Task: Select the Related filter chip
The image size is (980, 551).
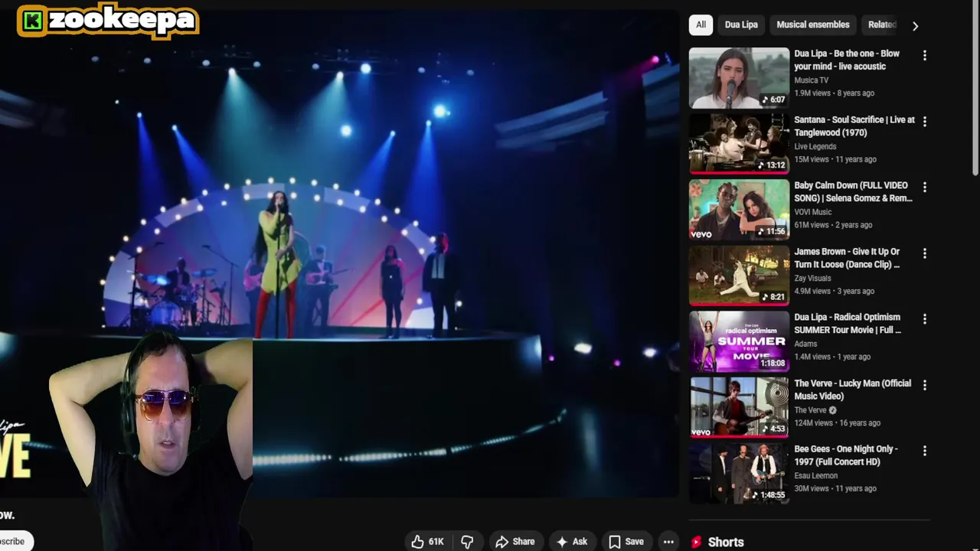Action: tap(880, 24)
